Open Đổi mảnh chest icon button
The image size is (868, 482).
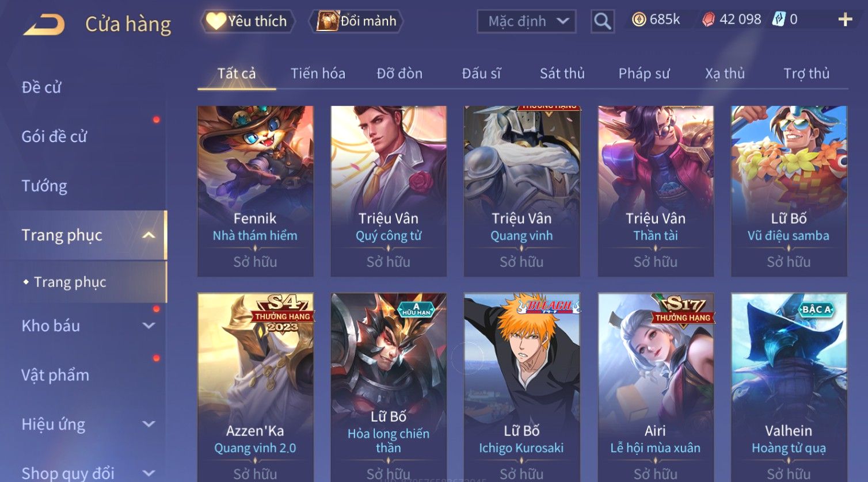click(356, 21)
